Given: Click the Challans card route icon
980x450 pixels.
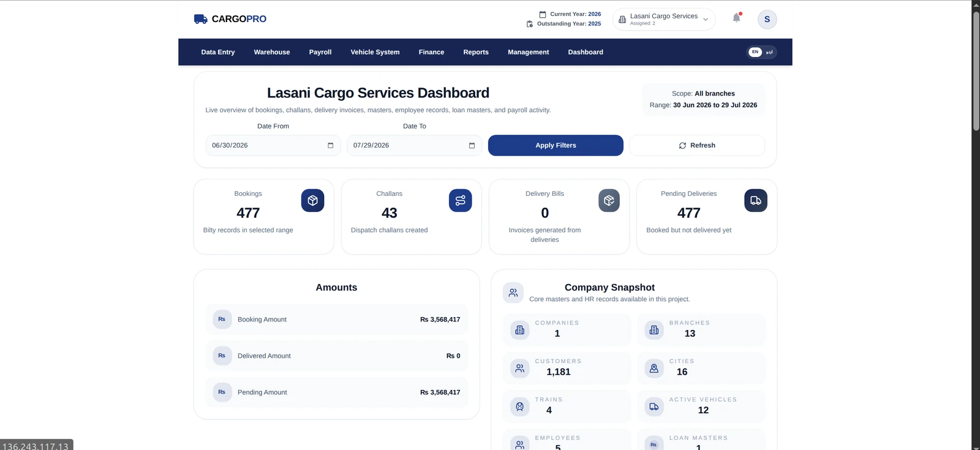Looking at the screenshot, I should [461, 201].
